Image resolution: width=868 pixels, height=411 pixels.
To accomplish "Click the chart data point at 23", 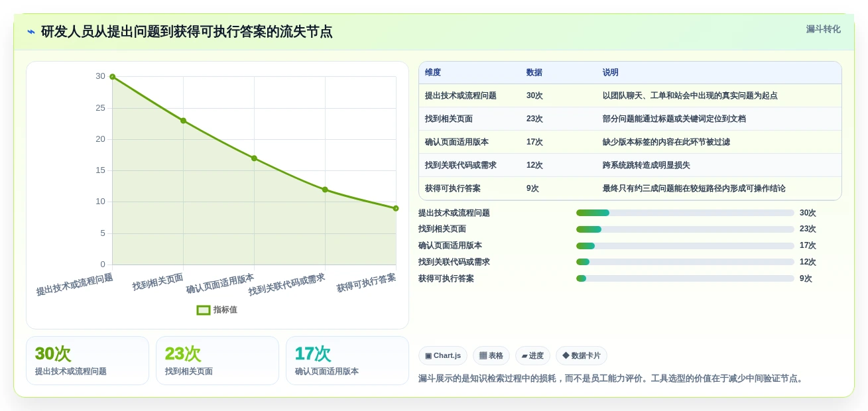I will click(183, 121).
